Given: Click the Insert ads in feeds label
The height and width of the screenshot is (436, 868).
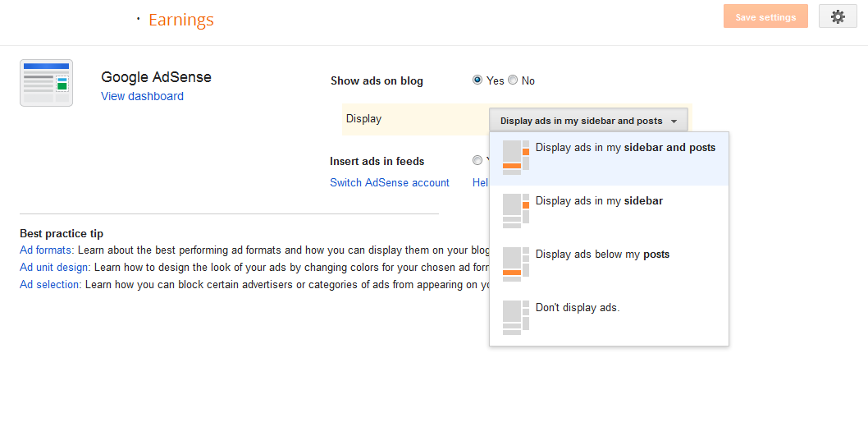Looking at the screenshot, I should [377, 161].
